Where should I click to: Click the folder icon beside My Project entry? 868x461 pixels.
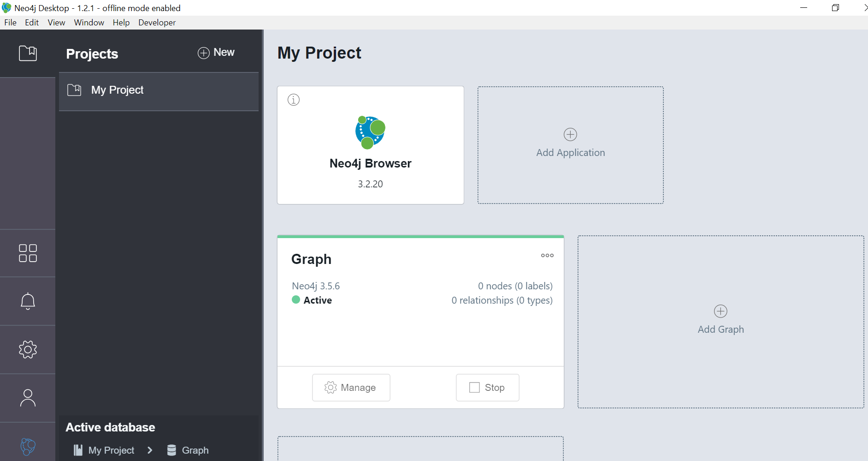point(74,90)
